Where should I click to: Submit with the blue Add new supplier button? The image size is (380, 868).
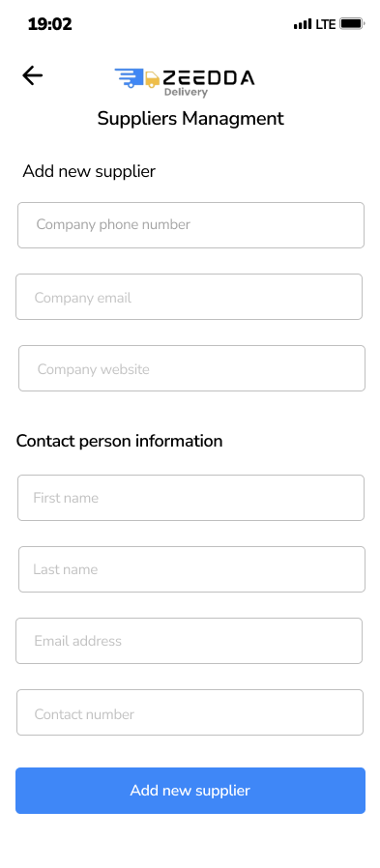pyautogui.click(x=190, y=791)
